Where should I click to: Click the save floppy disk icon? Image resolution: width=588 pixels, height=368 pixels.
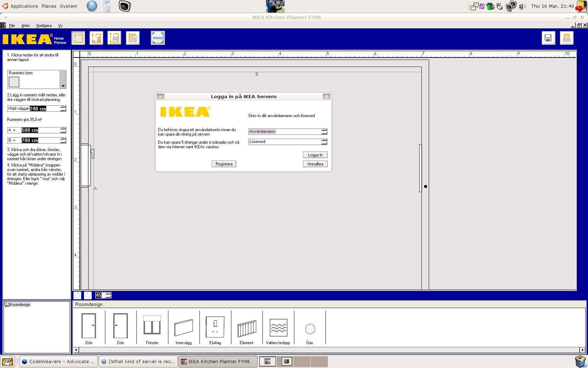pos(548,38)
